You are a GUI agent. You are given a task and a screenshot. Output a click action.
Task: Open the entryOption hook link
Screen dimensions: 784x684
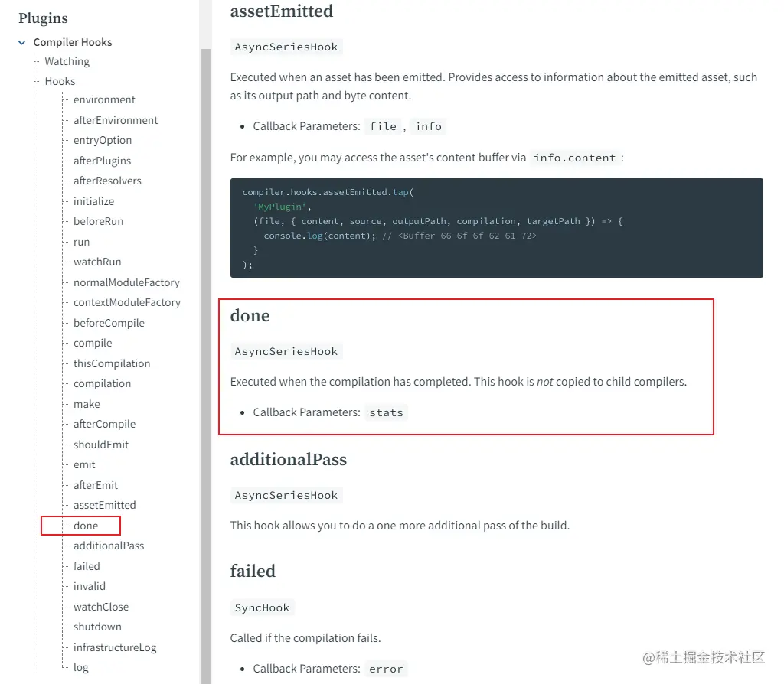pos(103,140)
